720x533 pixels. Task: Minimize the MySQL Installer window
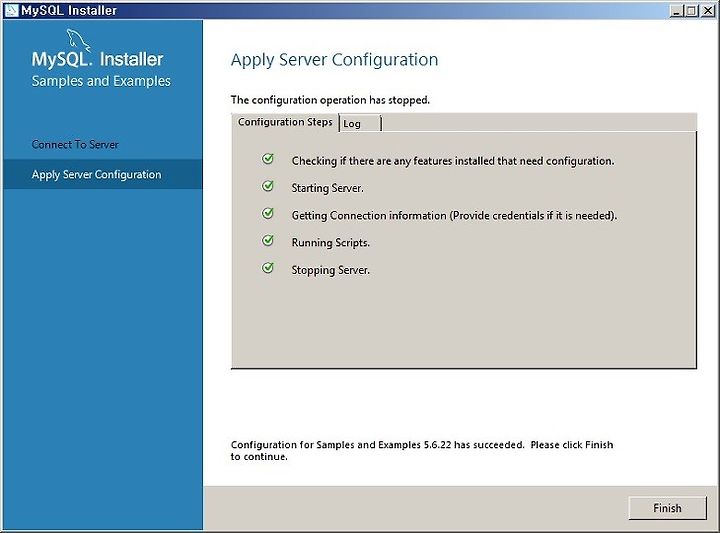pos(676,10)
